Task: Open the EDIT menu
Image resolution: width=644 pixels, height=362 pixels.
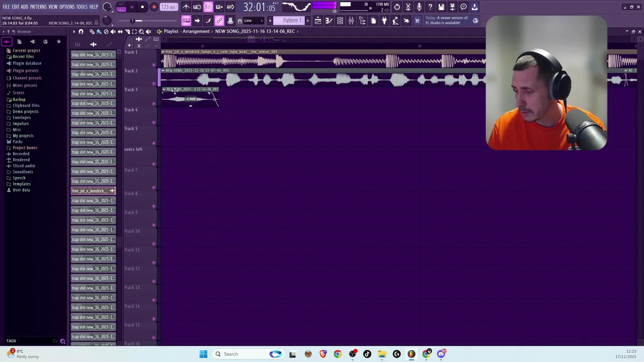Action: click(15, 7)
